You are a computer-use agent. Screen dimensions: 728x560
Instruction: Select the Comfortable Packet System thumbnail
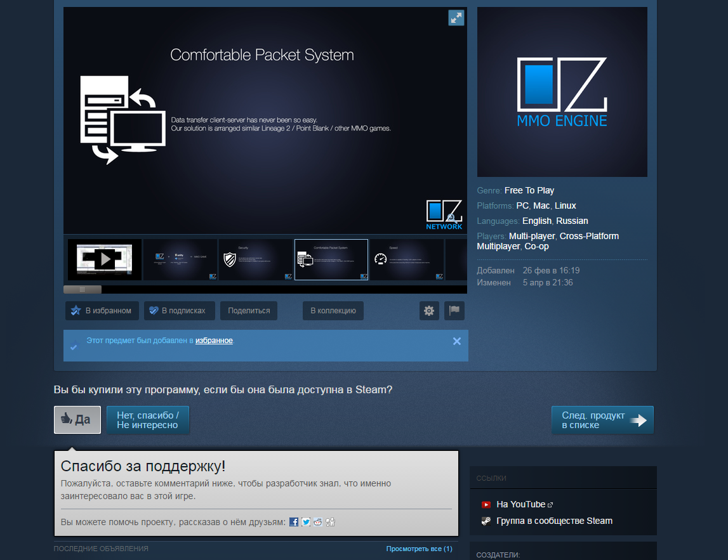(331, 259)
